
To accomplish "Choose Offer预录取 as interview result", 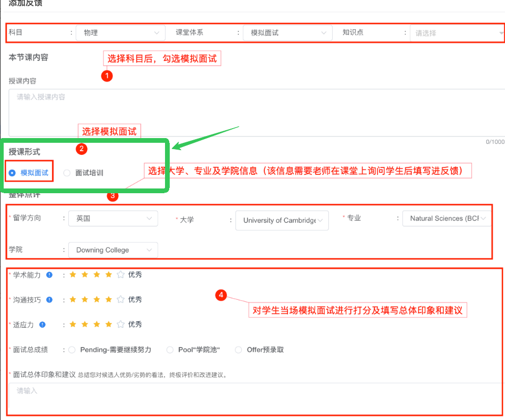I will pos(239,350).
